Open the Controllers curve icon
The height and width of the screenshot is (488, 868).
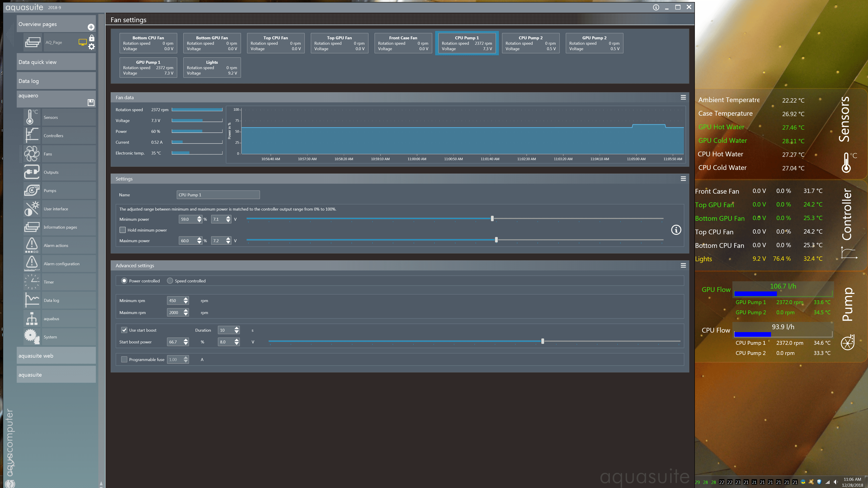click(x=32, y=135)
